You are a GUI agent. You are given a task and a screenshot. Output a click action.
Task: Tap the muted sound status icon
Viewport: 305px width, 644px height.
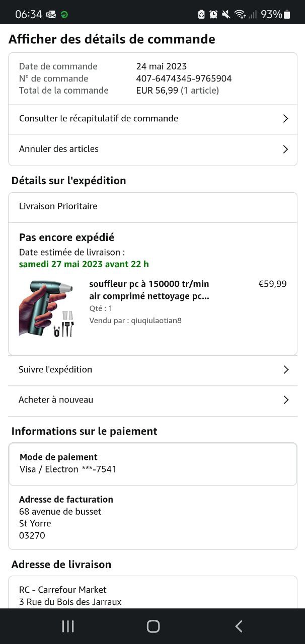pyautogui.click(x=226, y=14)
